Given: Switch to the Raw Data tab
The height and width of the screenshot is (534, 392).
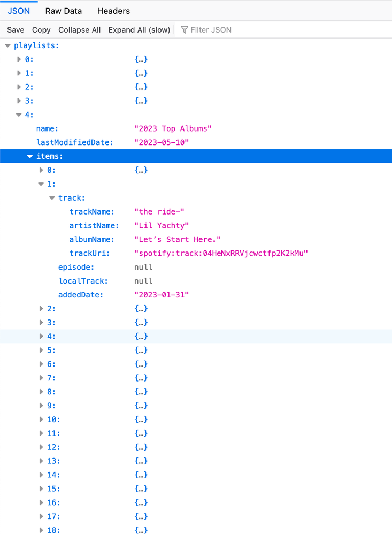Looking at the screenshot, I should click(63, 11).
